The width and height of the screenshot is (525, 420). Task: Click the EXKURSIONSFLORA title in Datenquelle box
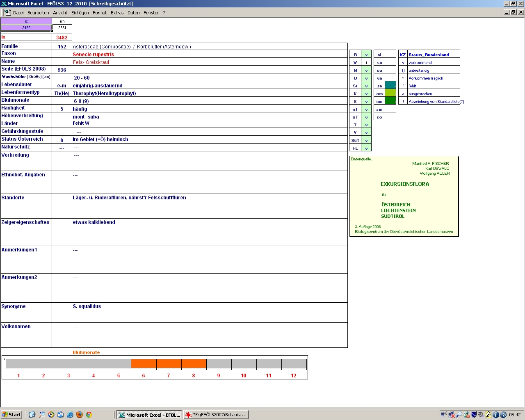(x=405, y=184)
